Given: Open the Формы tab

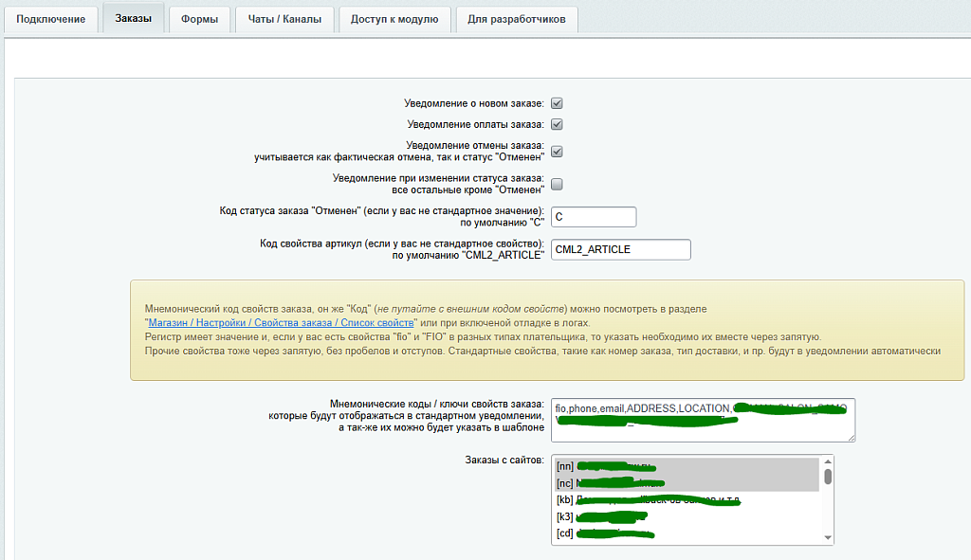Looking at the screenshot, I should click(199, 19).
